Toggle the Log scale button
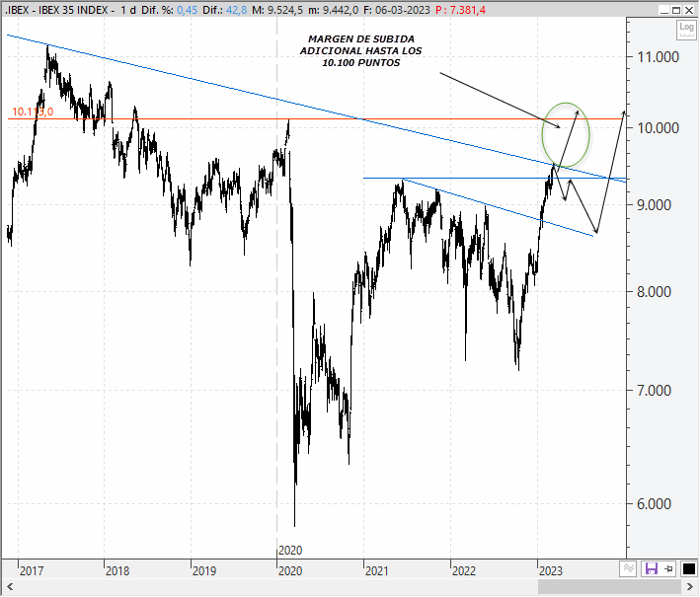The width and height of the screenshot is (700, 597). [x=686, y=30]
